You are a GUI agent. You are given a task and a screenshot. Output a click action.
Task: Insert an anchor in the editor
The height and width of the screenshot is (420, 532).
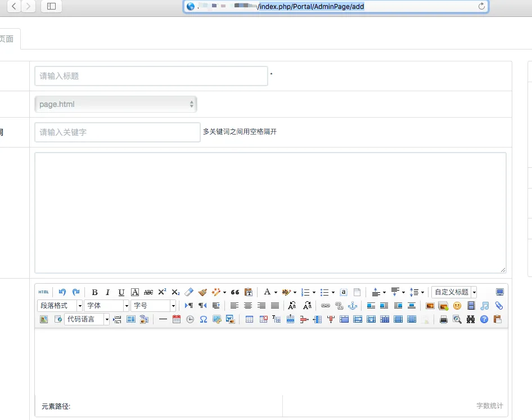click(353, 306)
